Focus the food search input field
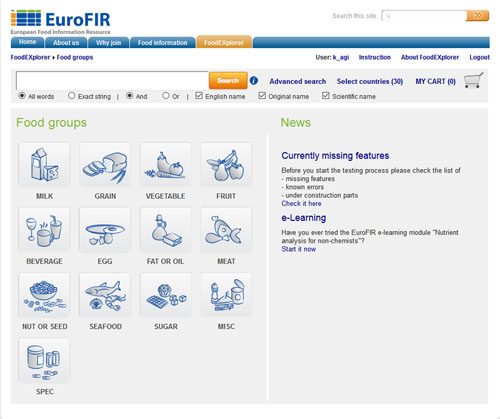The width and height of the screenshot is (500, 419). click(112, 80)
